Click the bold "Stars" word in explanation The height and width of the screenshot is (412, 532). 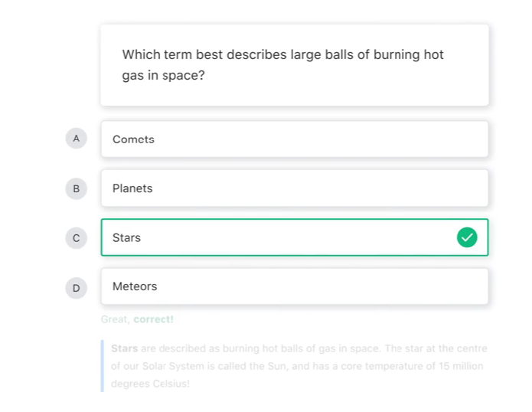[x=124, y=348]
